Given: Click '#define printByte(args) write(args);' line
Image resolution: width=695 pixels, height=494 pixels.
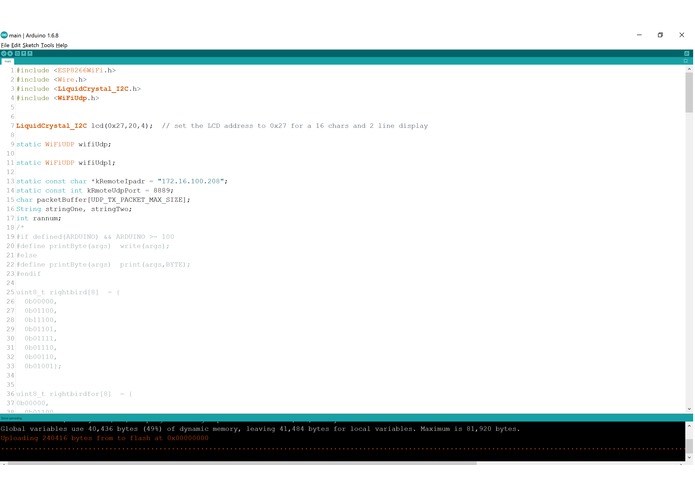Looking at the screenshot, I should (93, 246).
